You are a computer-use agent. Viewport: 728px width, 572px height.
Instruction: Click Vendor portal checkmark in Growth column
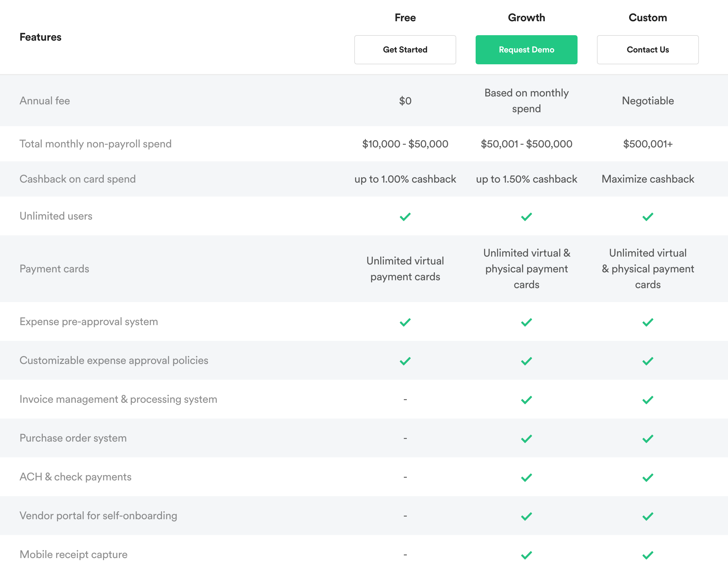pyautogui.click(x=526, y=516)
